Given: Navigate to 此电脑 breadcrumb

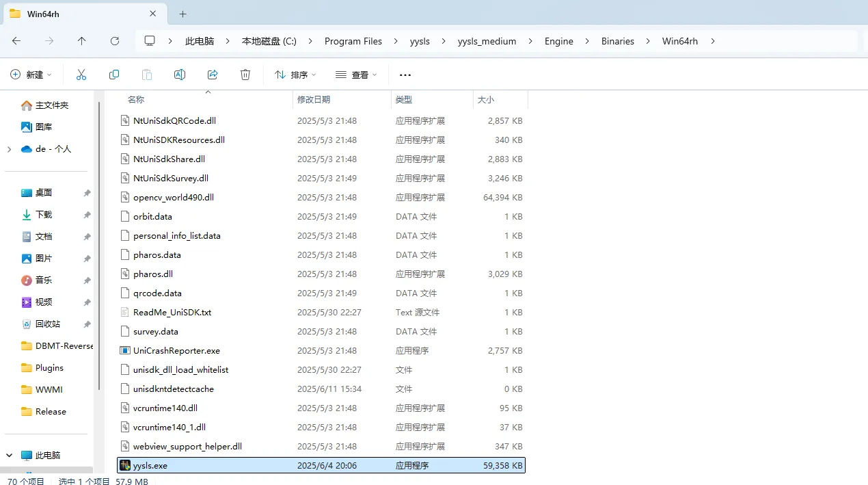Looking at the screenshot, I should [200, 41].
